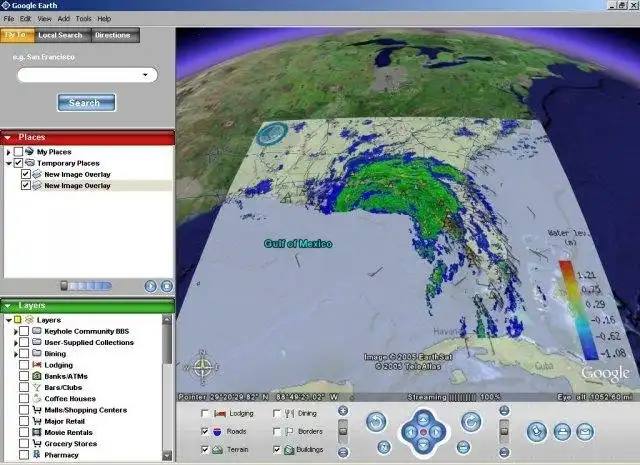Screen dimensions: 640x465
Task: Print the current view
Action: [x=562, y=432]
